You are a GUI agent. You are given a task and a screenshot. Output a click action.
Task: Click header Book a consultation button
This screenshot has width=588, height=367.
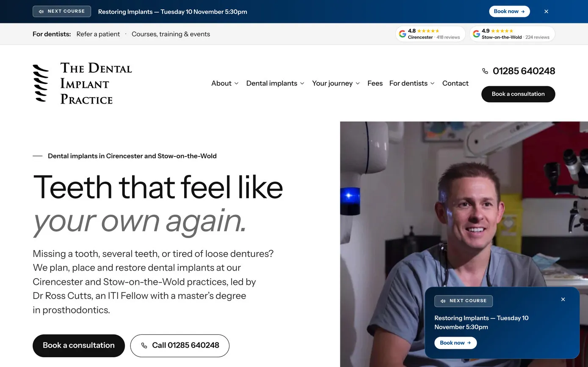[x=518, y=94]
